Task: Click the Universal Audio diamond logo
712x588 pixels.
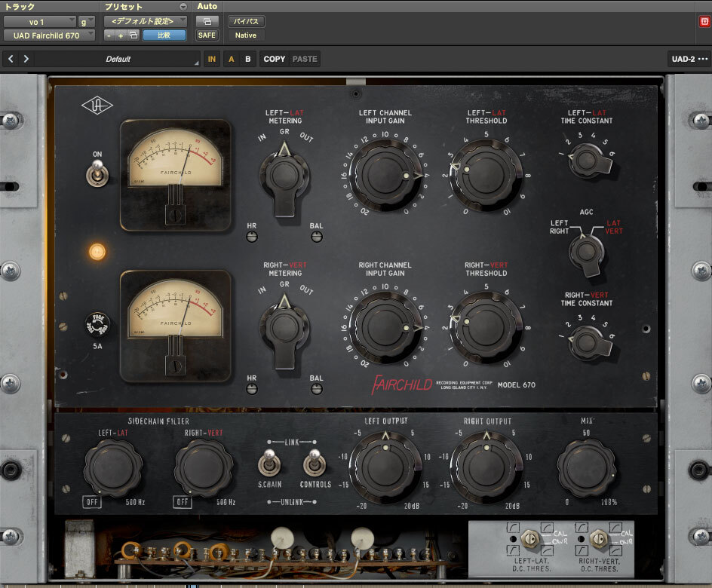Action: 97,106
